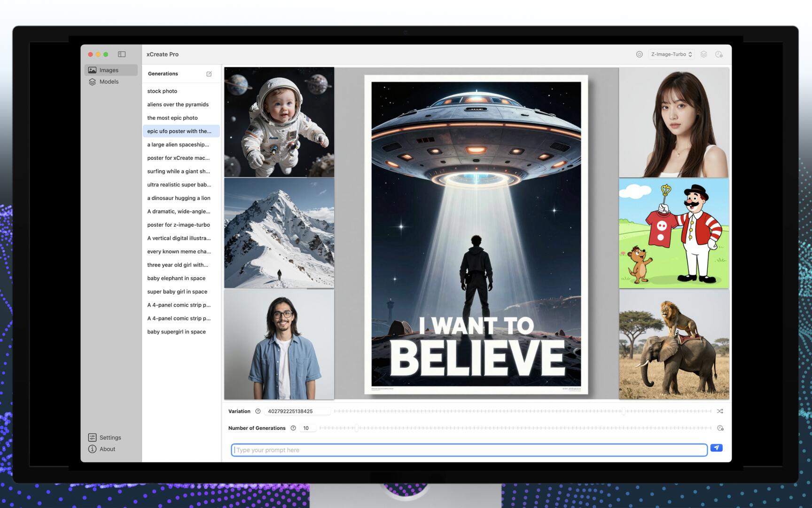
Task: Click clock icon beside the generations slider
Action: coord(720,428)
